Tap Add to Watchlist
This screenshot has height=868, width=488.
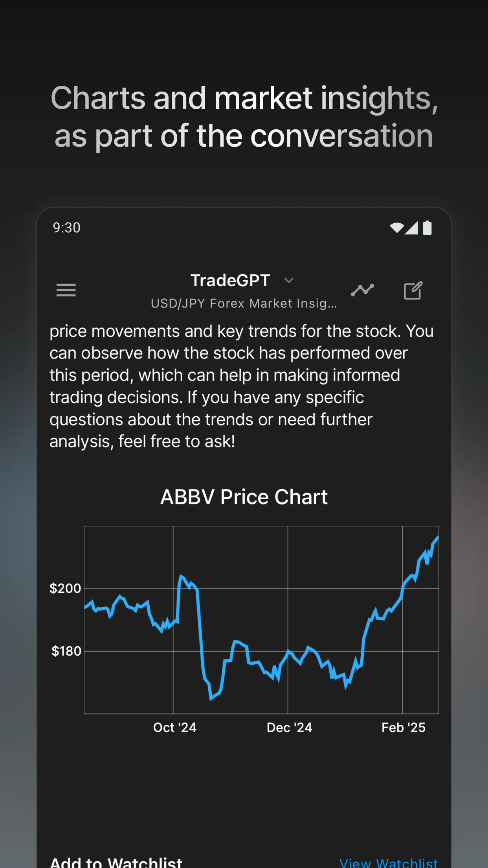pos(116,862)
